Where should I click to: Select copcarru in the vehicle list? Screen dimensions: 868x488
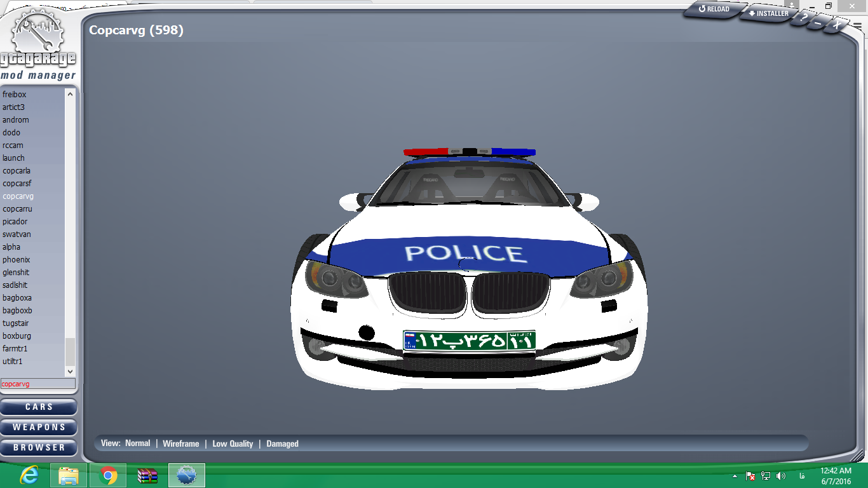tap(32, 209)
